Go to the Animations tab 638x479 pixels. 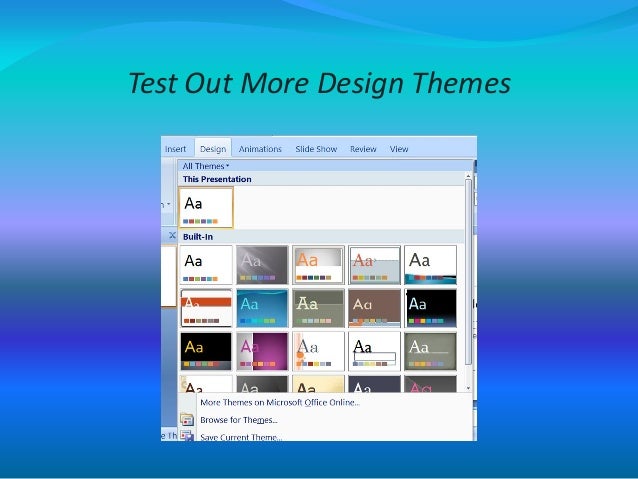point(260,149)
